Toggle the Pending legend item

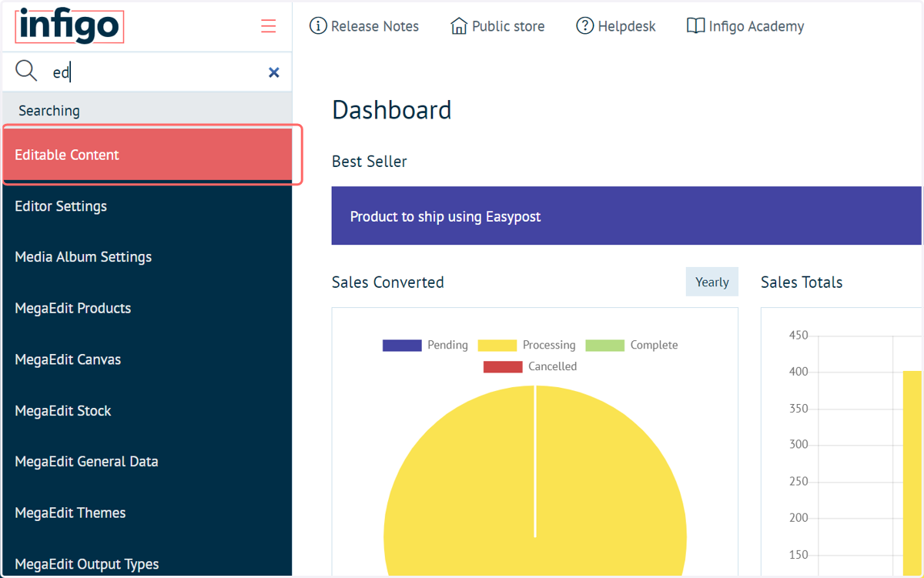[425, 345]
